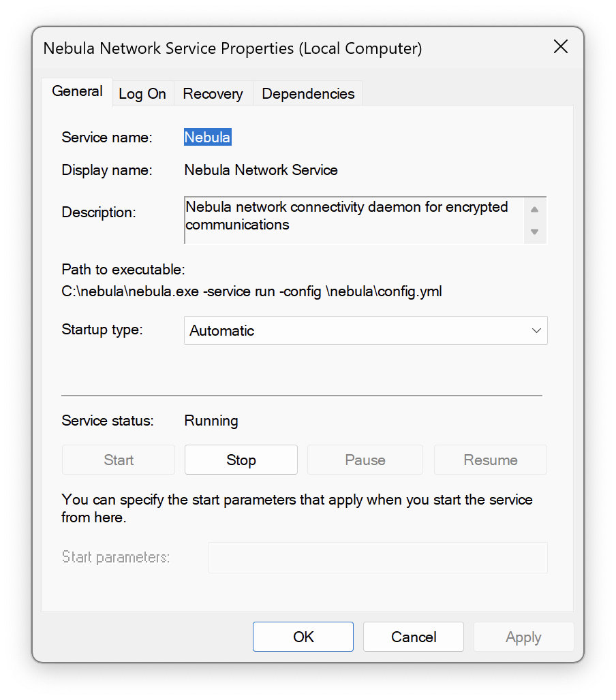View the Dependencies tab
The height and width of the screenshot is (700, 616).
pyautogui.click(x=307, y=93)
